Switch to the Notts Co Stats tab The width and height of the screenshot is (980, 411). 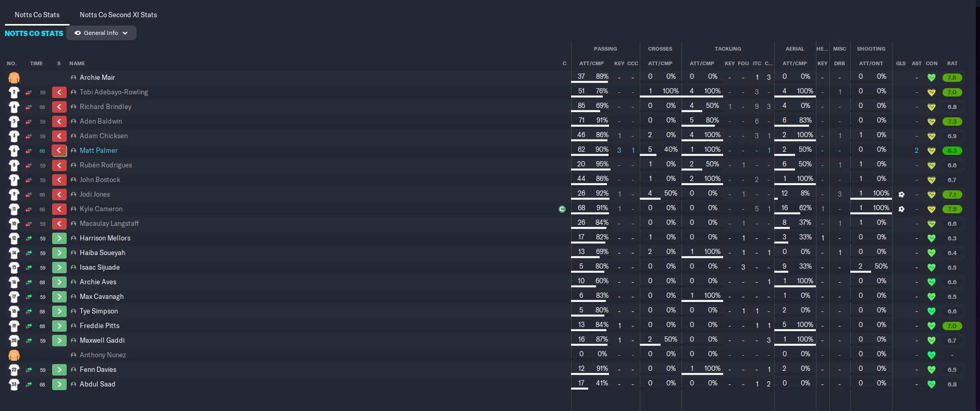click(37, 15)
